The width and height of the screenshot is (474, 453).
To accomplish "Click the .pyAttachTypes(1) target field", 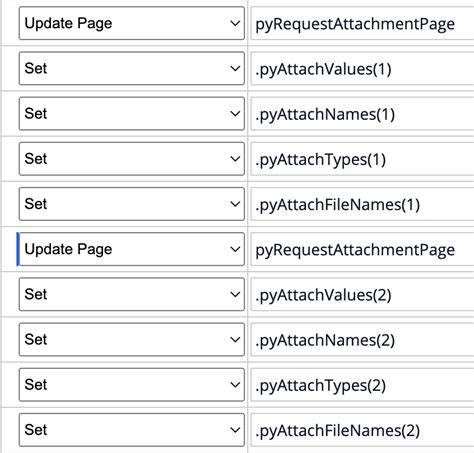I will point(362,159).
